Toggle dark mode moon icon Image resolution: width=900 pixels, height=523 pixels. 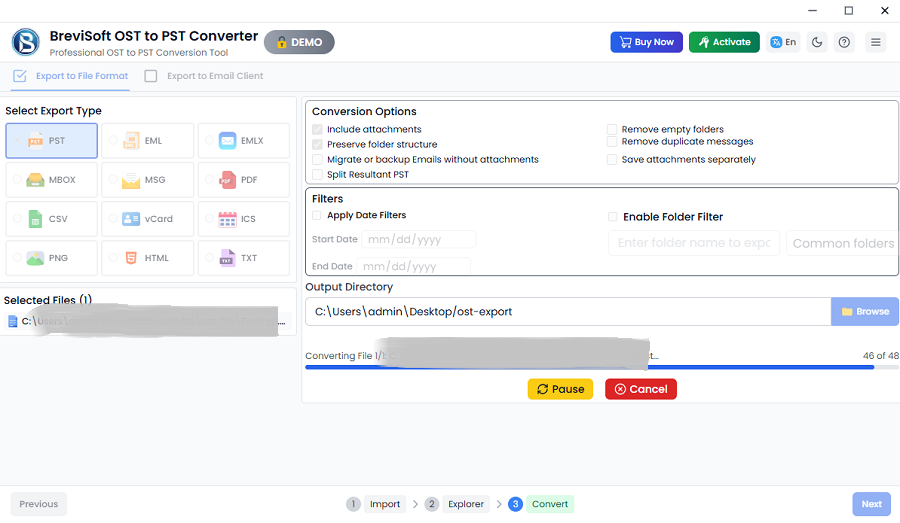pyautogui.click(x=817, y=42)
